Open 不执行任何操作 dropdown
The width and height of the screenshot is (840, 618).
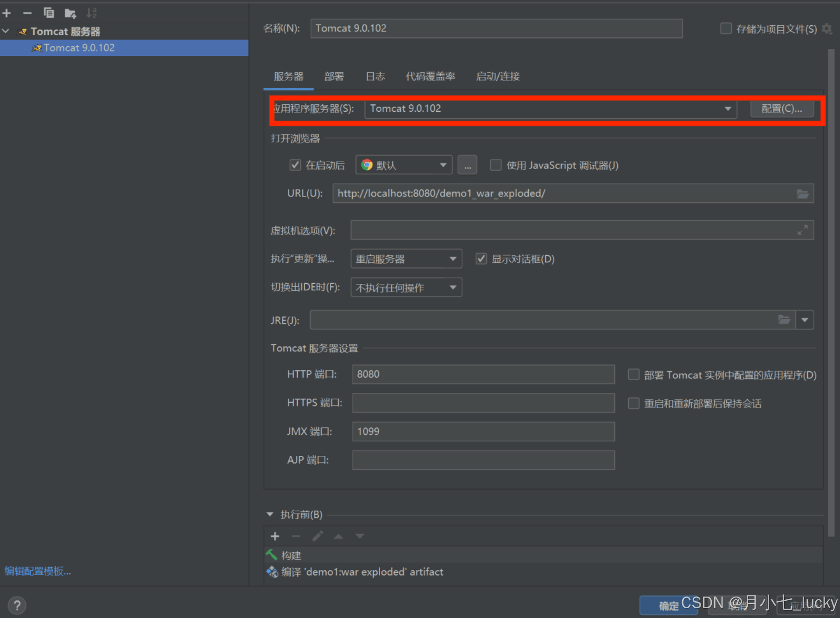pos(406,287)
